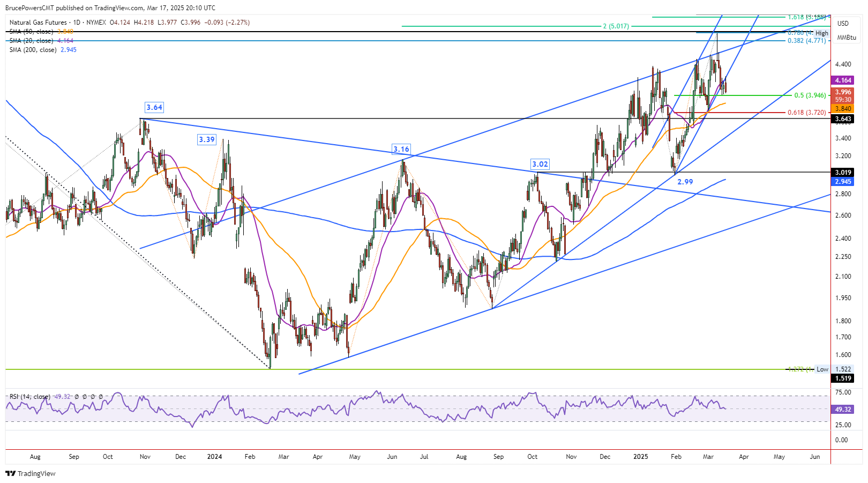
Task: Click the 0.382 (4.771) Fibonacci label
Action: pos(806,41)
